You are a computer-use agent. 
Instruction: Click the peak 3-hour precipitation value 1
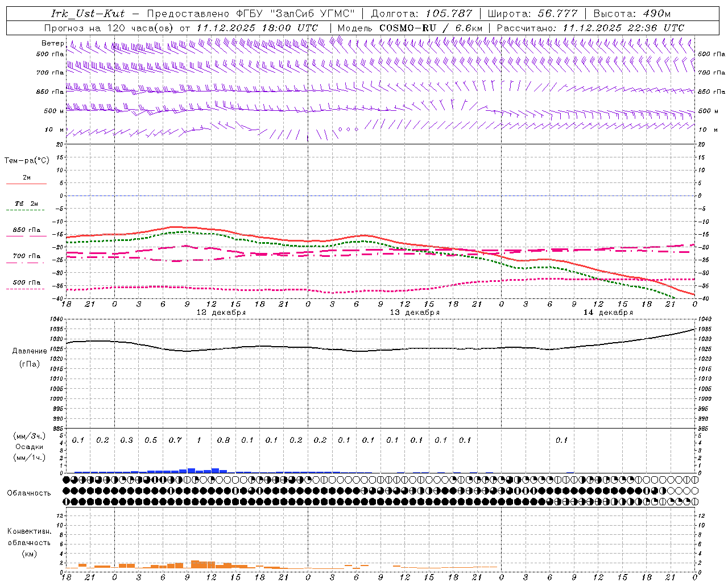click(x=199, y=440)
